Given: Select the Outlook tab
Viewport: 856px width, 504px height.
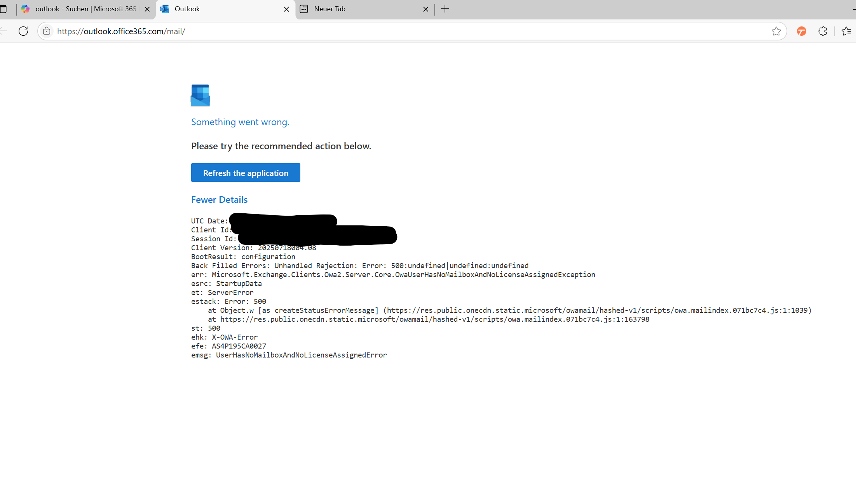Looking at the screenshot, I should 225,9.
